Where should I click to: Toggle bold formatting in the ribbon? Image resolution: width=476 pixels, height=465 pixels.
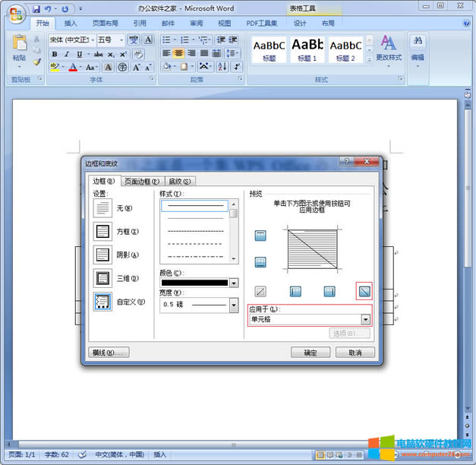tap(55, 54)
